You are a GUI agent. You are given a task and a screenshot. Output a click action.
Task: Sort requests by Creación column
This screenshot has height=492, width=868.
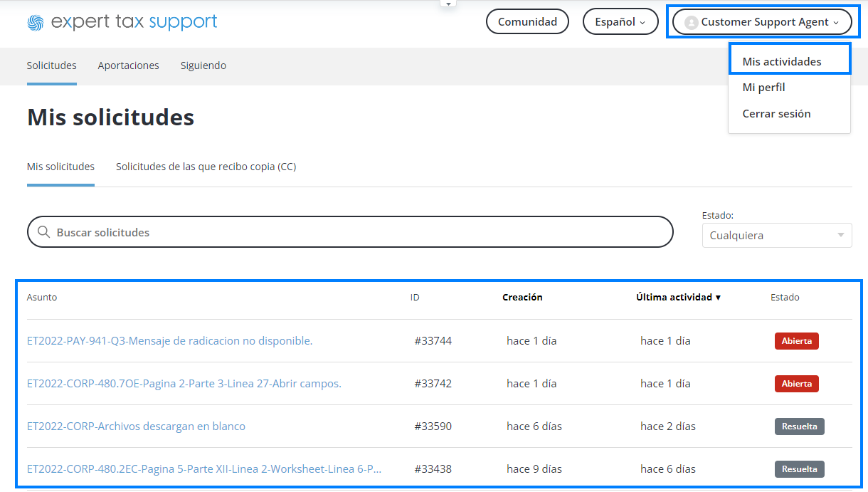pyautogui.click(x=522, y=298)
